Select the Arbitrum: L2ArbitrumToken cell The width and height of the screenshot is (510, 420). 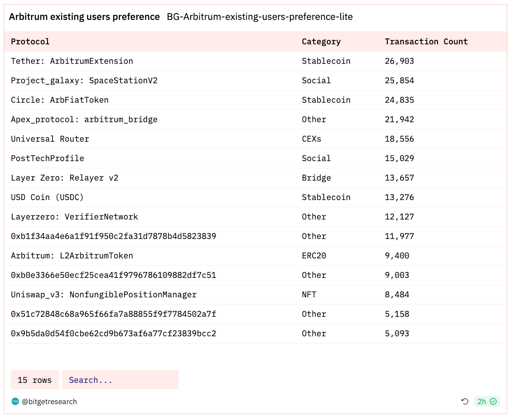pos(72,256)
